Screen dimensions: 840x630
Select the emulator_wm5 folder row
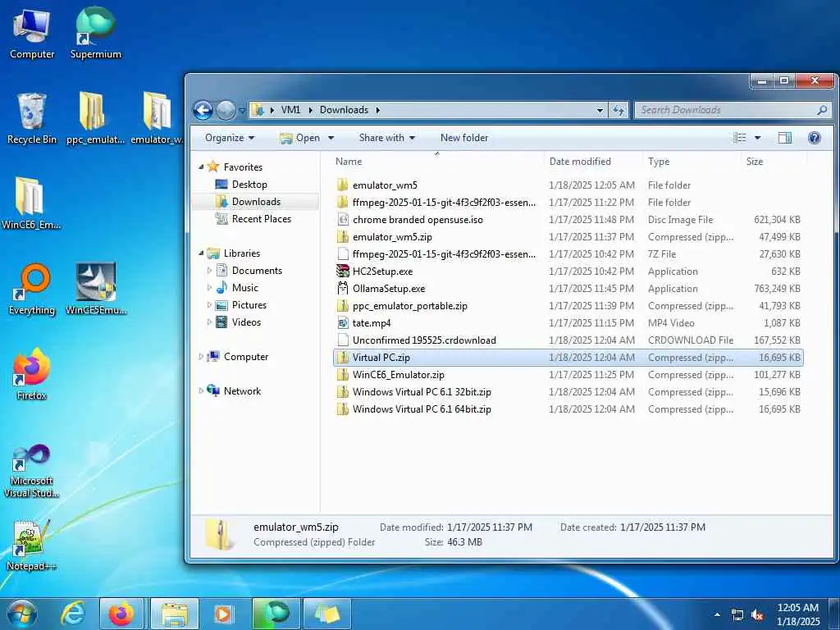568,185
